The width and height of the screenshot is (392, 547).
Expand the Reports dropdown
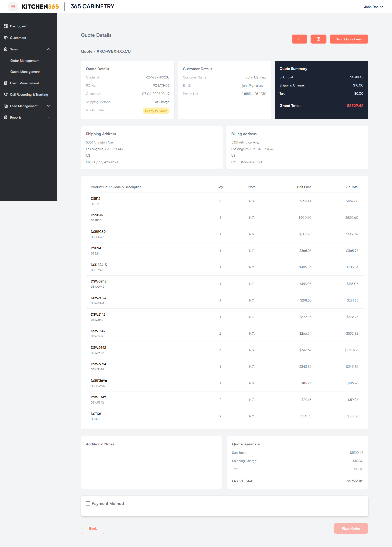48,118
